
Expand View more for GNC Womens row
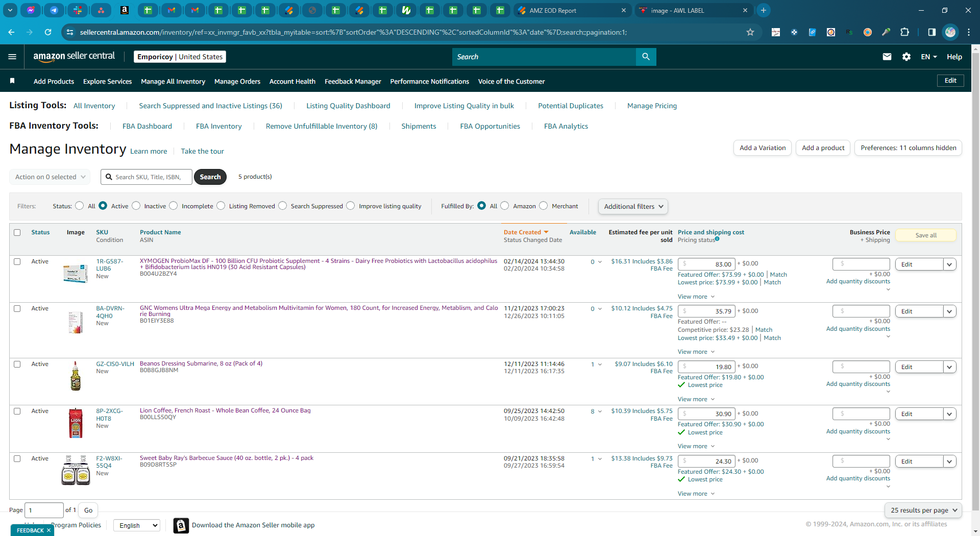tap(696, 352)
